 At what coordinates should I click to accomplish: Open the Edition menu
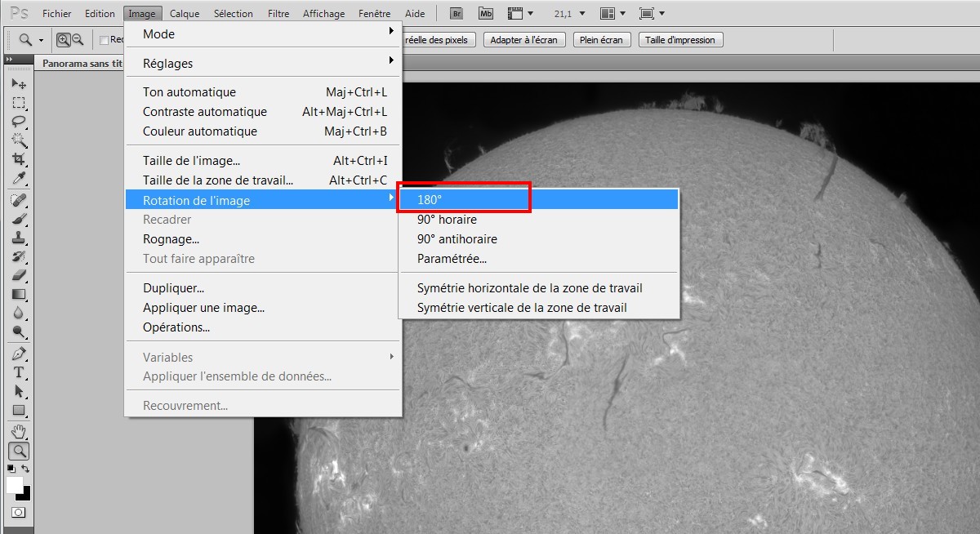(100, 13)
